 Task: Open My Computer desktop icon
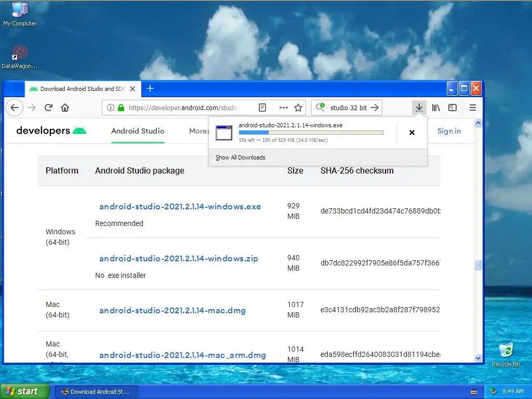point(20,14)
